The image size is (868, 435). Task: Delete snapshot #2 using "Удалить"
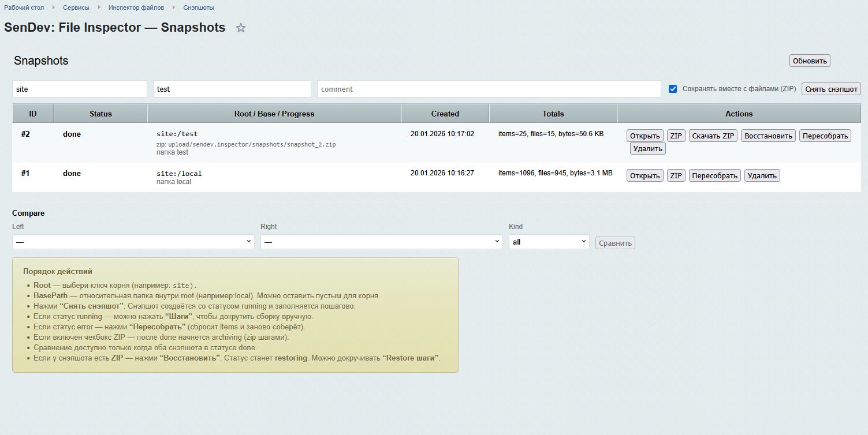click(648, 148)
